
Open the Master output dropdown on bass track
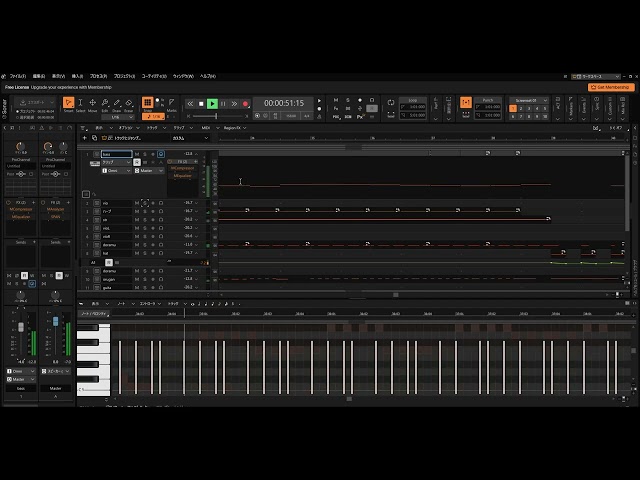tap(148, 171)
